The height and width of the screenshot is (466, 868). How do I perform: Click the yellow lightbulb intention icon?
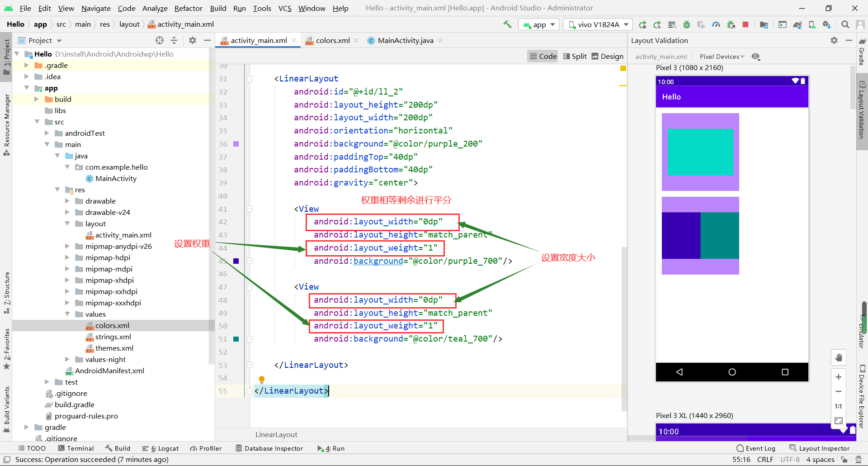(261, 380)
